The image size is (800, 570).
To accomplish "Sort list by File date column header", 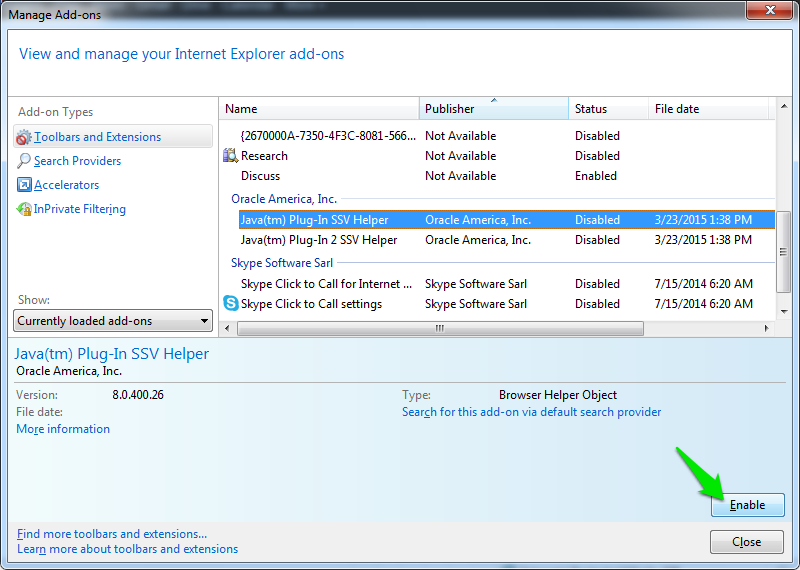I will (x=708, y=109).
